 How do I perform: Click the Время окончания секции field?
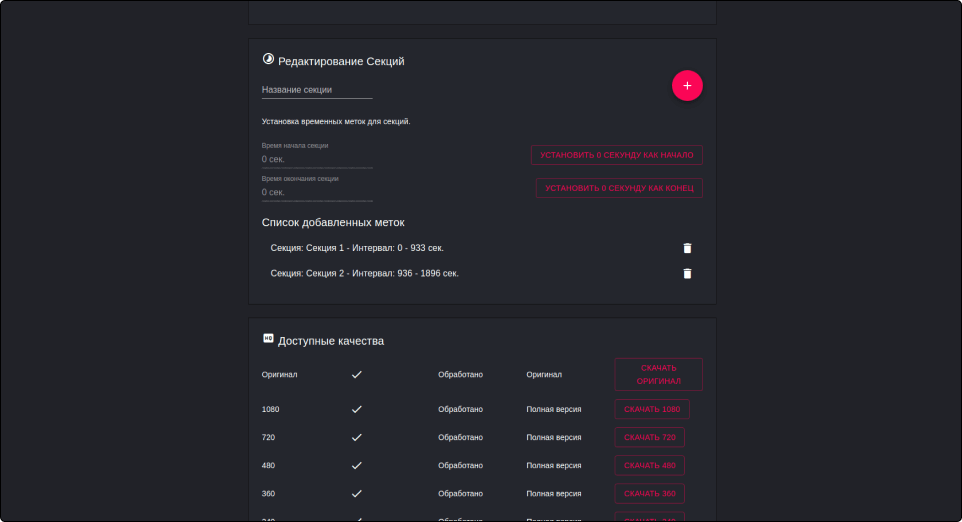316,192
